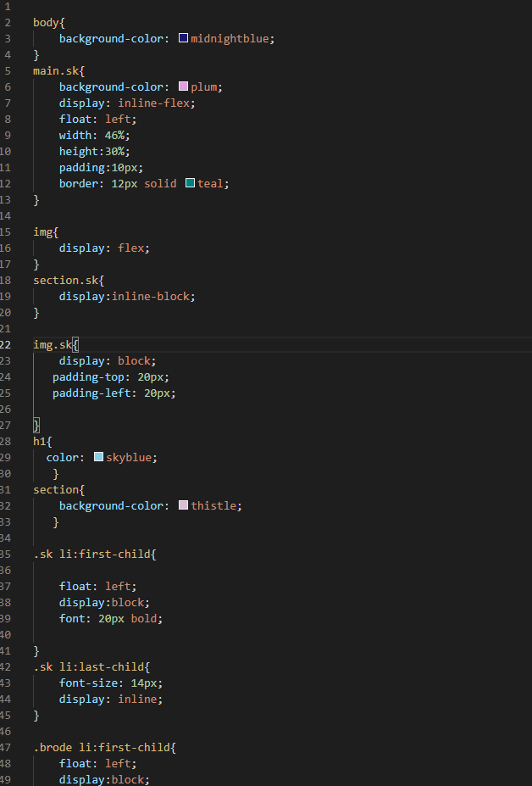Image resolution: width=532 pixels, height=786 pixels.
Task: Click the 'width: 46%;' declaration
Action: [x=95, y=135]
